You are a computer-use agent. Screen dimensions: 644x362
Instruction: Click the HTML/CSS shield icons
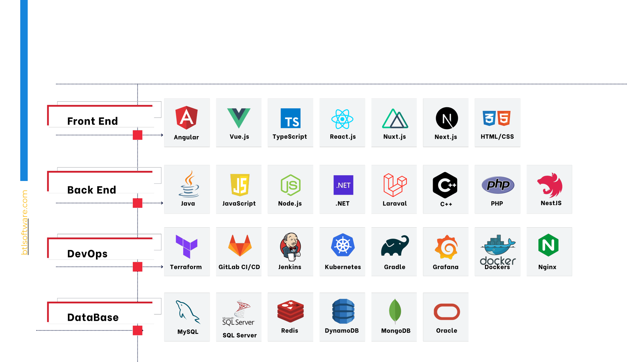[x=496, y=118]
